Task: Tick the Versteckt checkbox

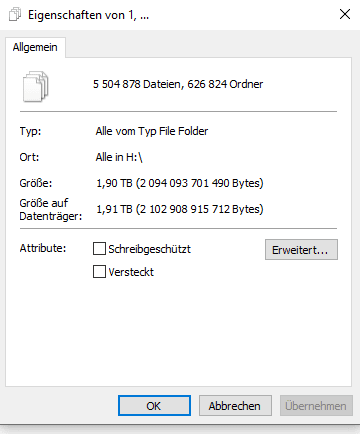Action: click(99, 272)
